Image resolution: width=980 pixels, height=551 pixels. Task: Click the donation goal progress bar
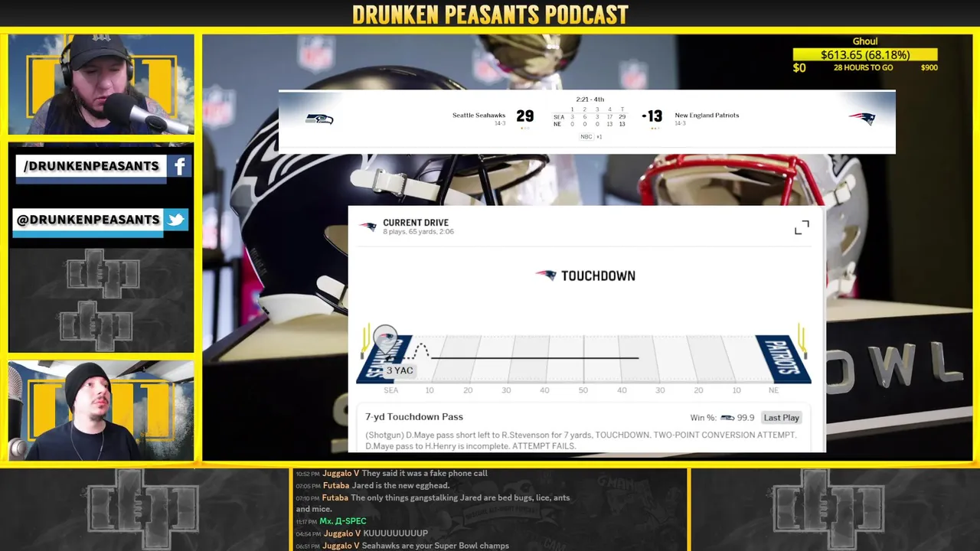tap(865, 55)
